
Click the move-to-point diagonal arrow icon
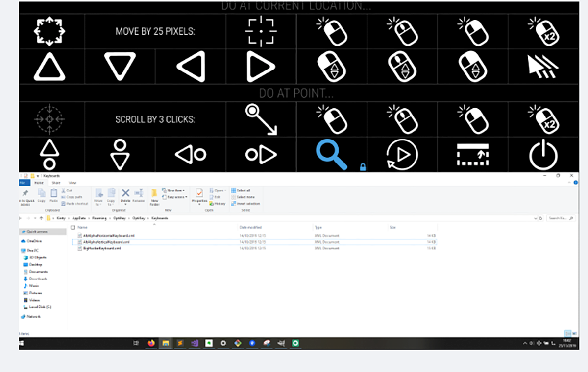click(261, 119)
